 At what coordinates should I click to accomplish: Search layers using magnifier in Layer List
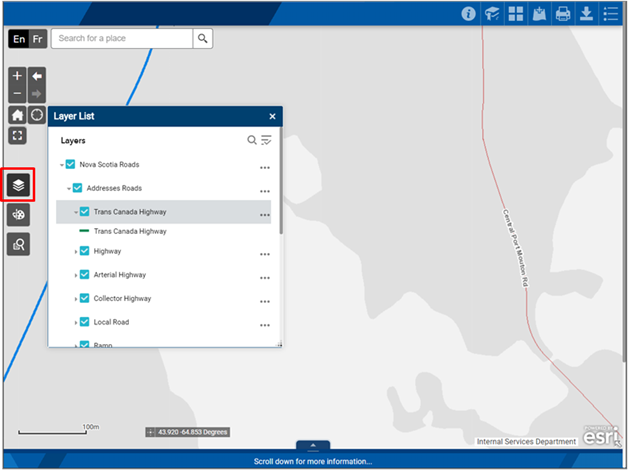pos(252,140)
